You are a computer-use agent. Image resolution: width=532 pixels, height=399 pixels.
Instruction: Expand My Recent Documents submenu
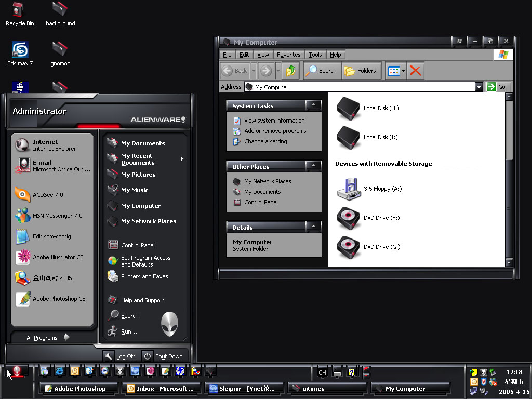click(x=145, y=159)
